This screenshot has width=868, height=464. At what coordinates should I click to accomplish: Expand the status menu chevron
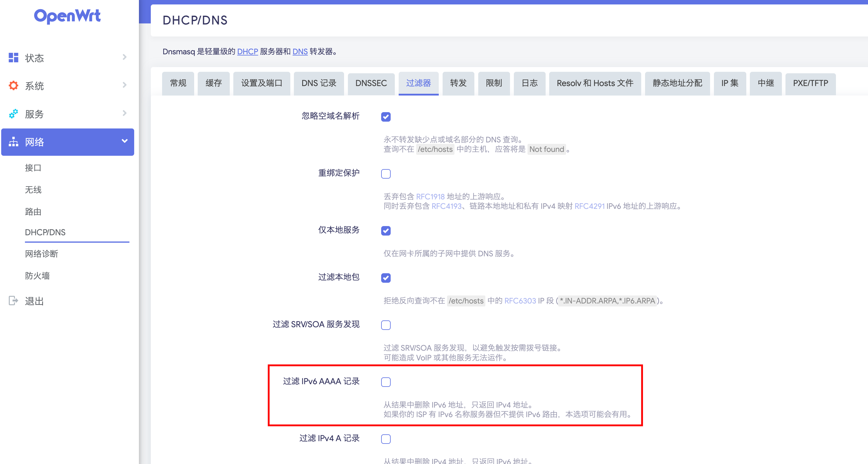click(x=124, y=57)
